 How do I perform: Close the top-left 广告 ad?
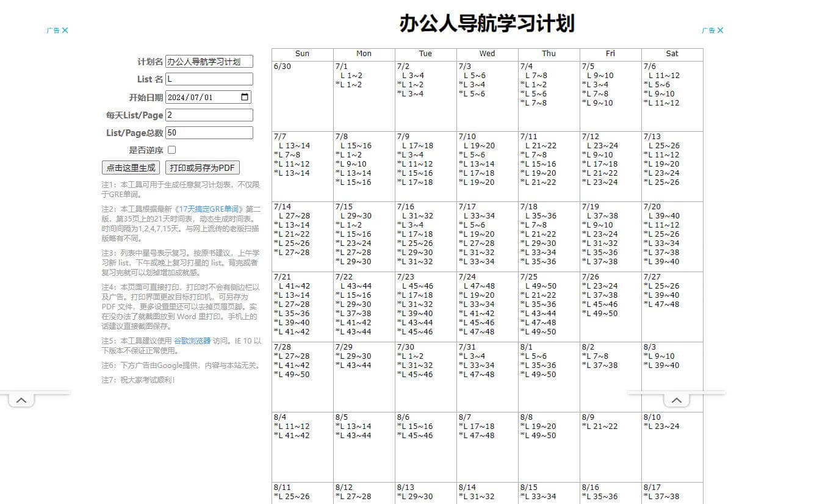click(x=65, y=30)
